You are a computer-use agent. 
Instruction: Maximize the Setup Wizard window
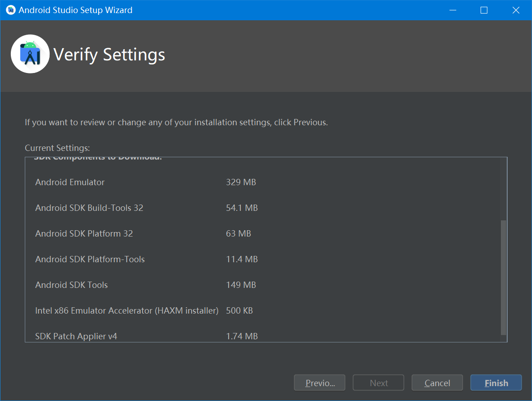point(484,10)
